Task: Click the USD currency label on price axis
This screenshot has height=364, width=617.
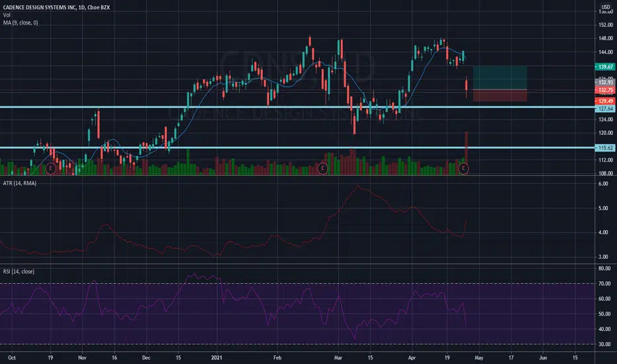Action: point(606,7)
